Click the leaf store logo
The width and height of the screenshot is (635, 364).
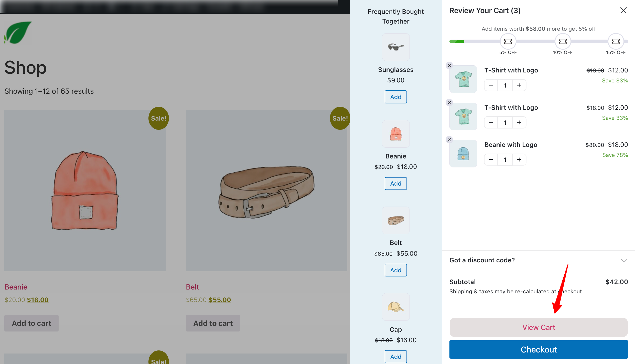(x=17, y=33)
